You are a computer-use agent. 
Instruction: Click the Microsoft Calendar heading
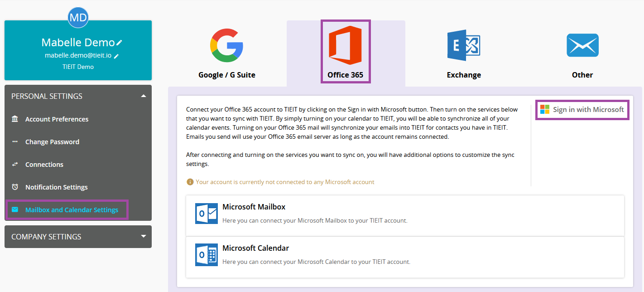pyautogui.click(x=255, y=248)
